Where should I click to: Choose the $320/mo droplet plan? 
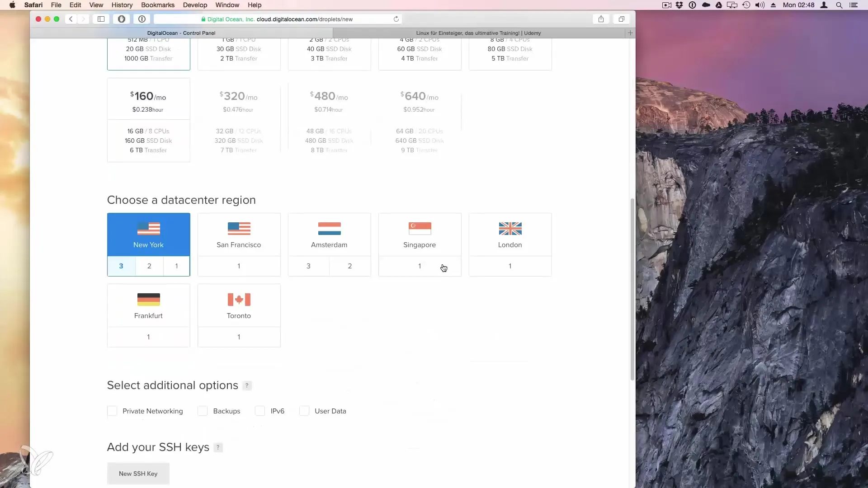coord(239,120)
